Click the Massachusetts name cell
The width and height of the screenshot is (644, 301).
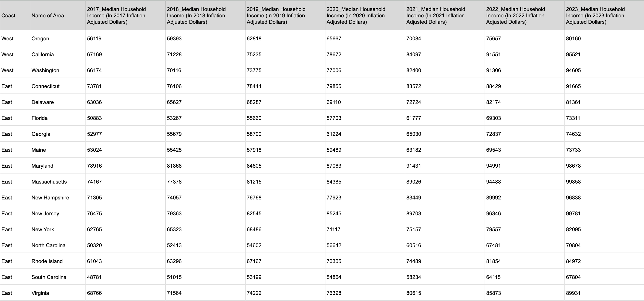coord(49,182)
